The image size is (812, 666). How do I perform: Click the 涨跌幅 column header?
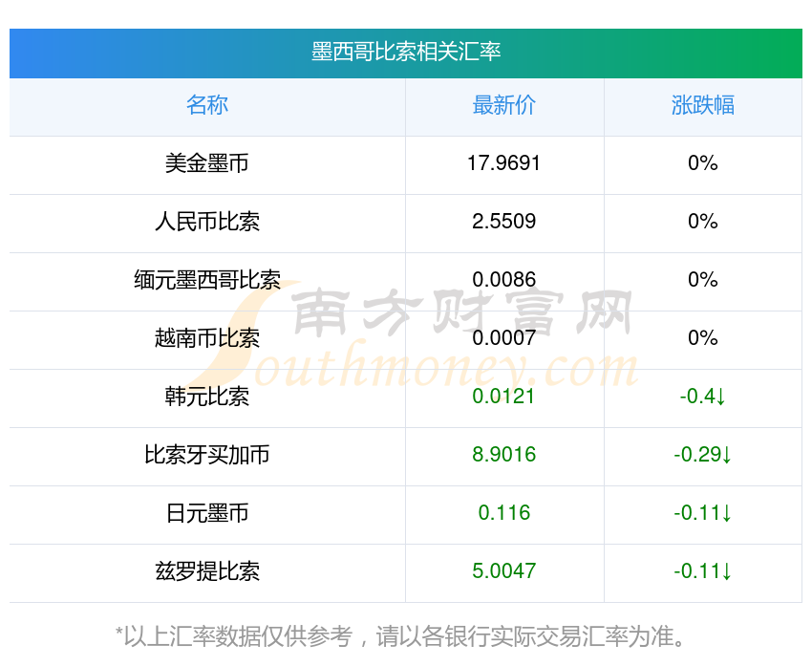703,105
